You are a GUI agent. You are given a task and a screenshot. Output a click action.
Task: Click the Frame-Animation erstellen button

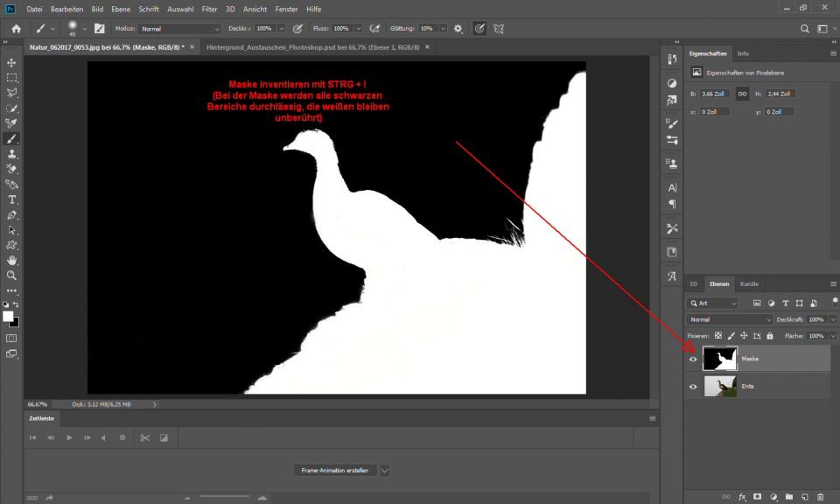[x=334, y=471]
